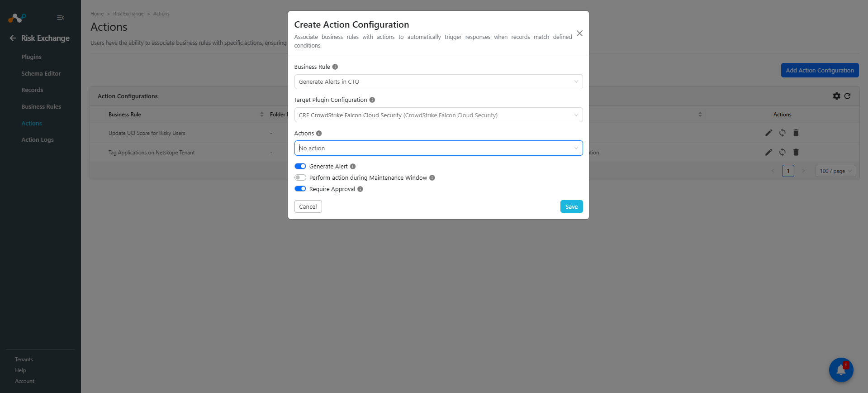
Task: Go to Action Logs in sidebar
Action: (38, 139)
